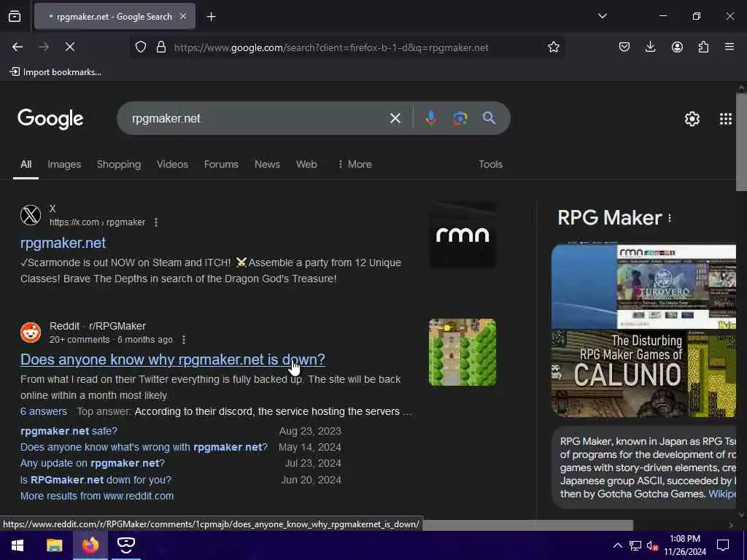Open 'rpgmaker.net safe?' thread link
Screen dimensions: 747x560
coord(69,431)
